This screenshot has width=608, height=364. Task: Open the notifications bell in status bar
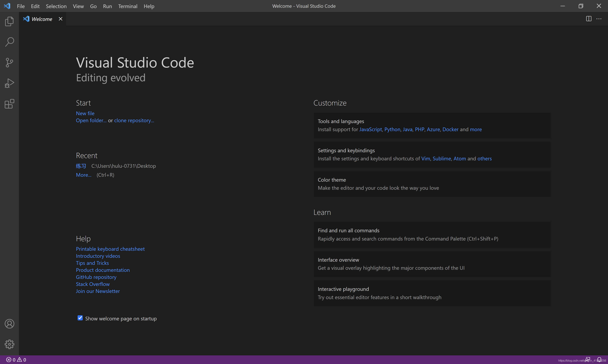click(x=599, y=360)
